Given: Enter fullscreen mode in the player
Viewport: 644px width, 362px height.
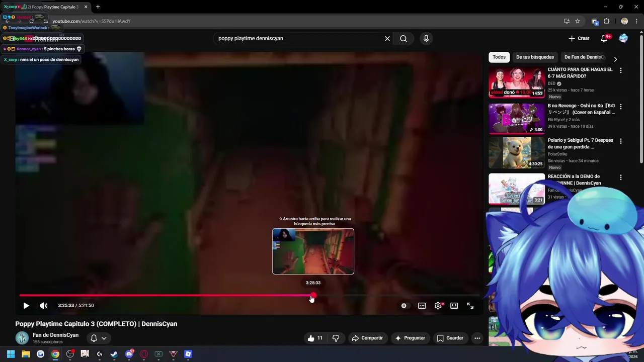Looking at the screenshot, I should tap(470, 306).
